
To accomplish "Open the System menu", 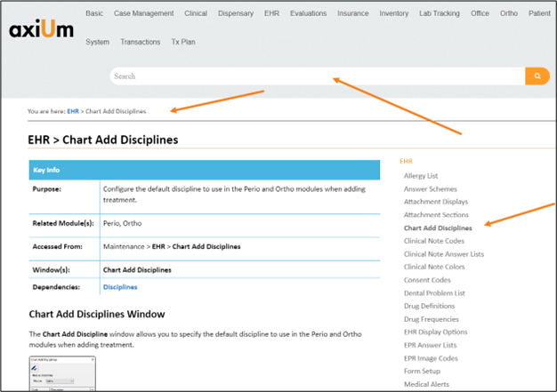I will (97, 42).
